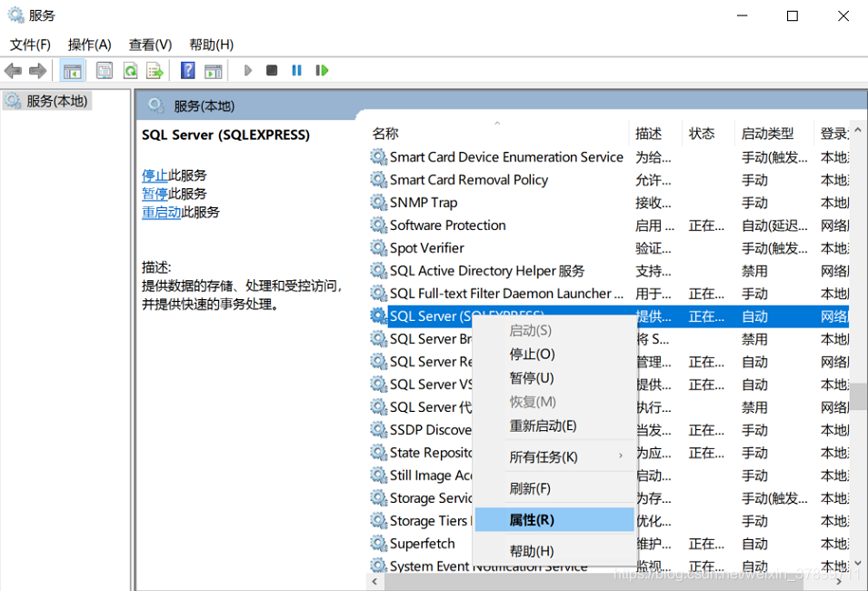Click the 暂停 link for this service
This screenshot has width=868, height=591.
coord(155,194)
